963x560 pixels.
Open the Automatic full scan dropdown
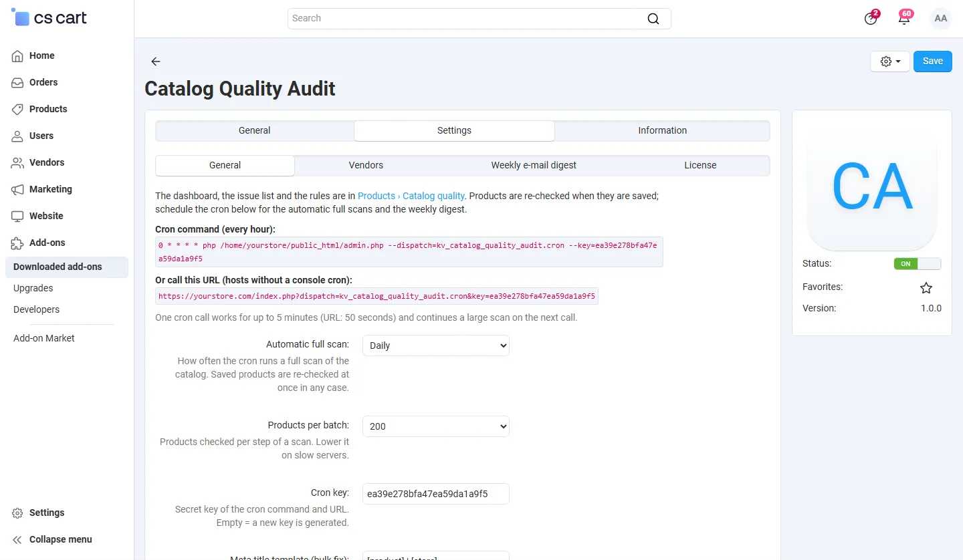point(436,345)
